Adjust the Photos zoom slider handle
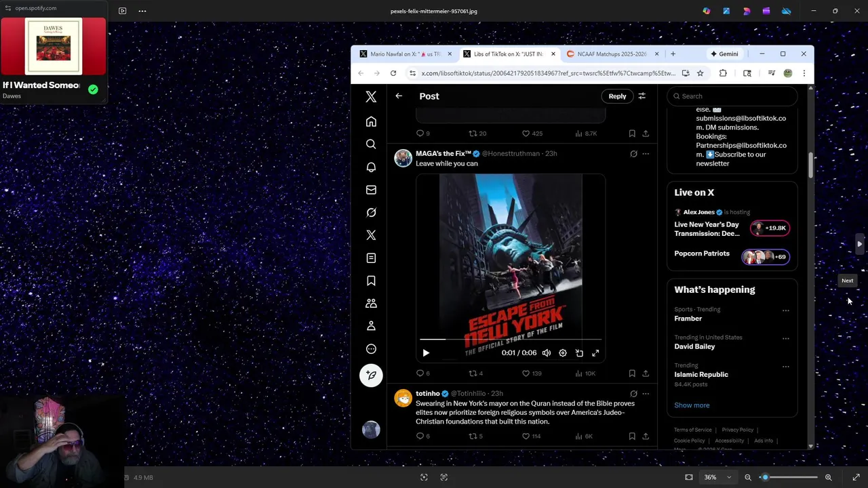868x488 pixels. [x=765, y=477]
